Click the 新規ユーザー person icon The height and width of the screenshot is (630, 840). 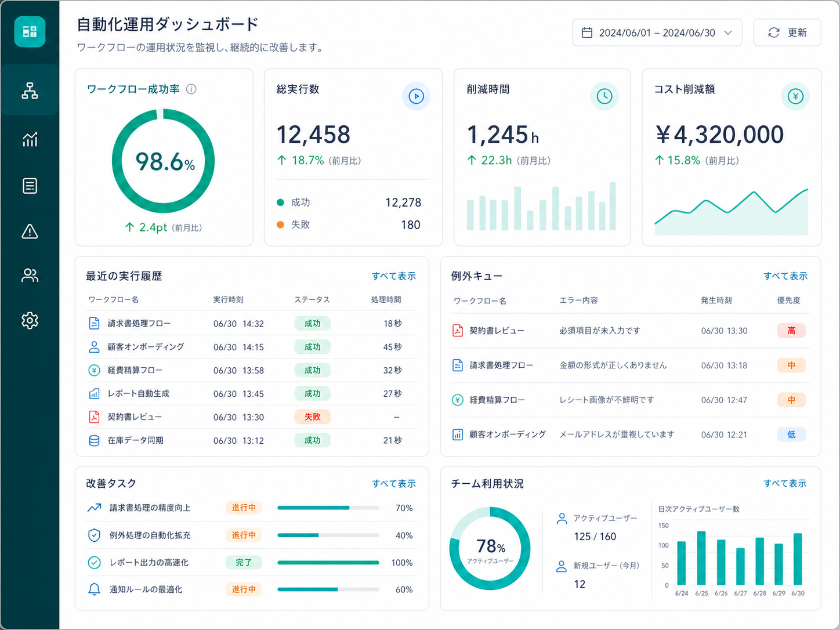tap(562, 566)
